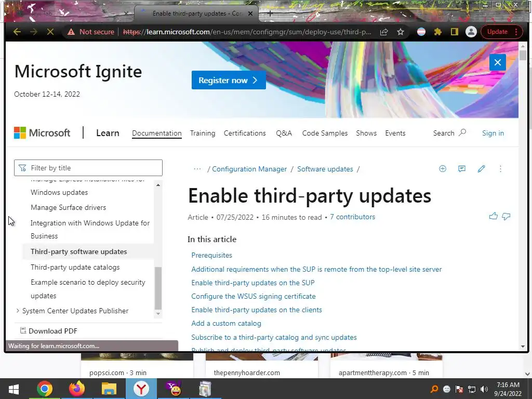Open the browser side panel icon

[x=454, y=32]
